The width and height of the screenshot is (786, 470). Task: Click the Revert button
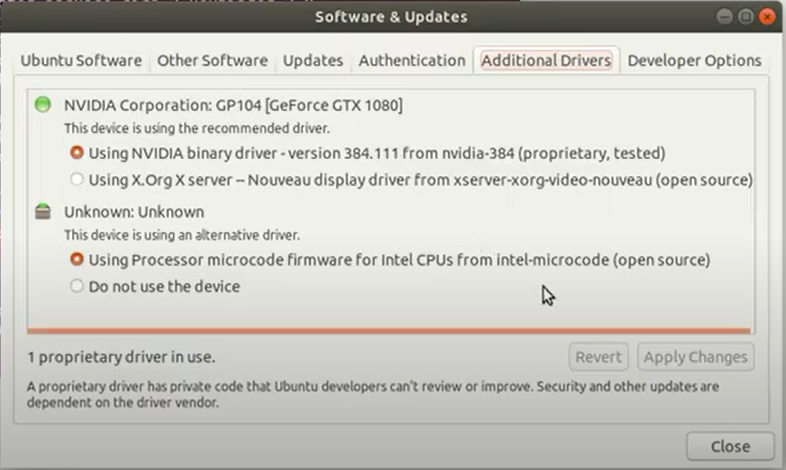599,357
